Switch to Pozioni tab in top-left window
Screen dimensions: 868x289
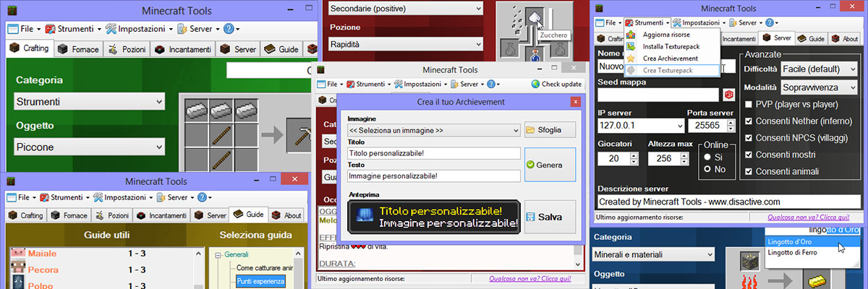(126, 50)
